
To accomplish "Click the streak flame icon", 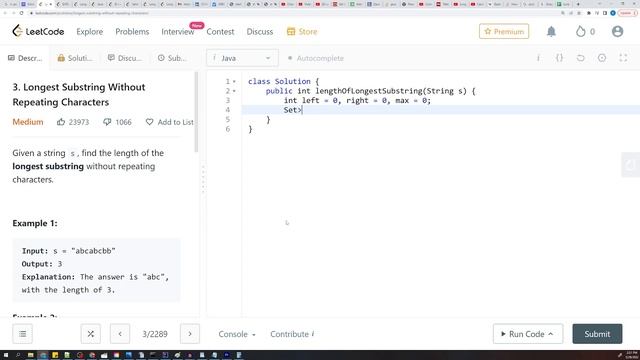I will click(580, 31).
